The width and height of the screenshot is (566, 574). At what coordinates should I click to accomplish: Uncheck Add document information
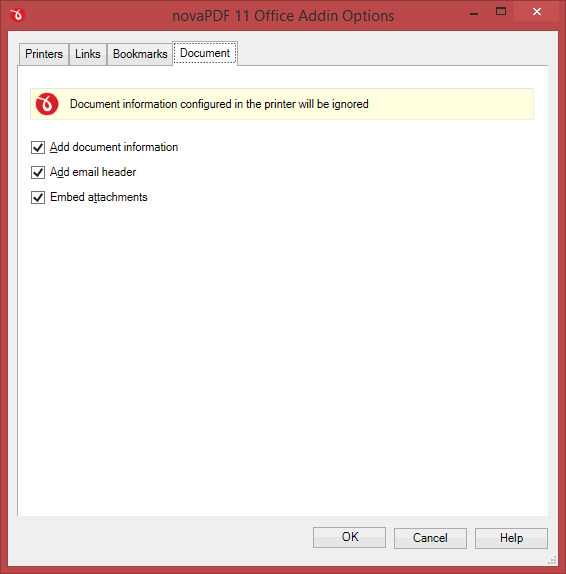pos(38,148)
